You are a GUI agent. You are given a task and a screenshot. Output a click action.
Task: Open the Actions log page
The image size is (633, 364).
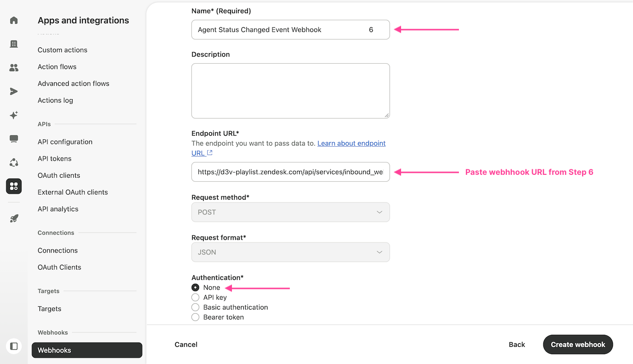pyautogui.click(x=55, y=100)
